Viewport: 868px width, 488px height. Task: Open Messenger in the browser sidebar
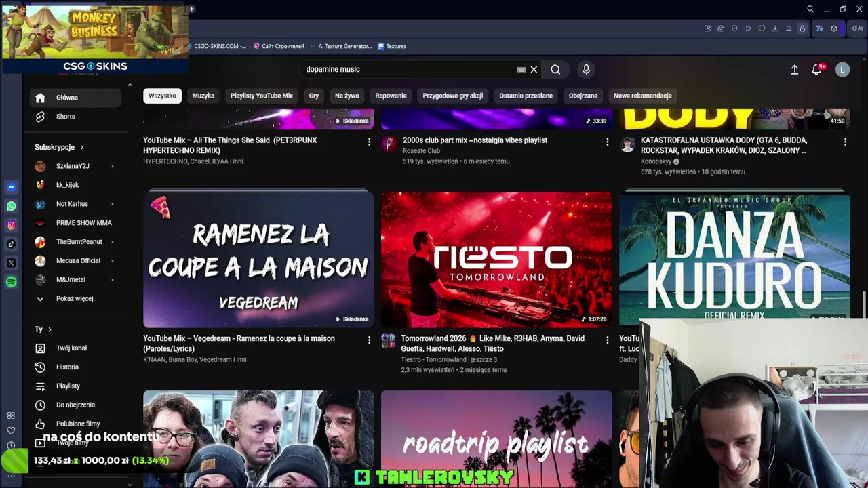click(x=12, y=187)
